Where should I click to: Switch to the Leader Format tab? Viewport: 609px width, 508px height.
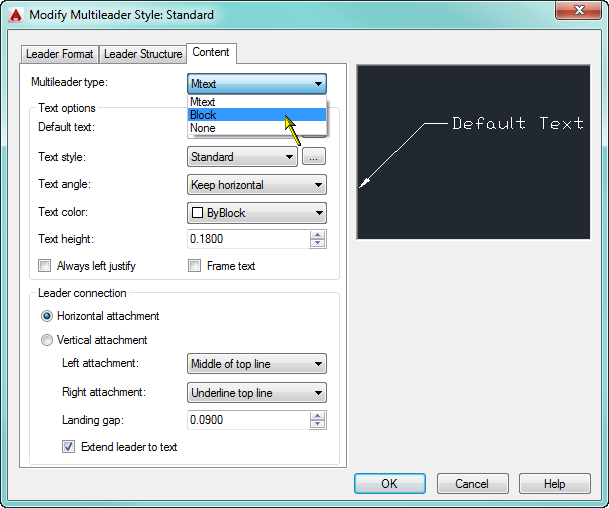(x=59, y=54)
